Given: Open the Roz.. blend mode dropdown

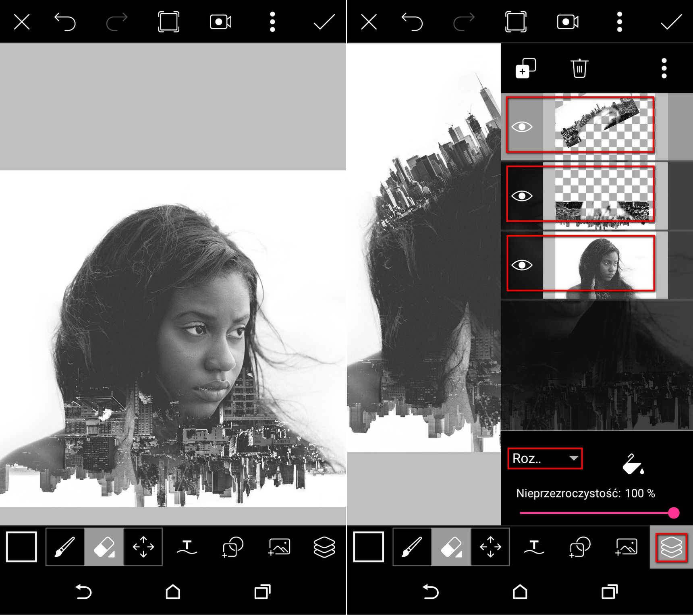Looking at the screenshot, I should tap(545, 458).
